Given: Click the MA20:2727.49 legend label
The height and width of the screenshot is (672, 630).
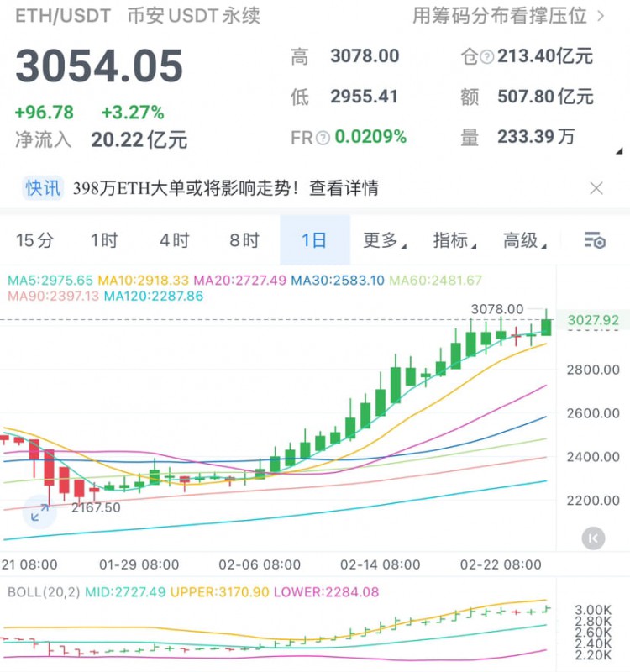Looking at the screenshot, I should point(240,281).
